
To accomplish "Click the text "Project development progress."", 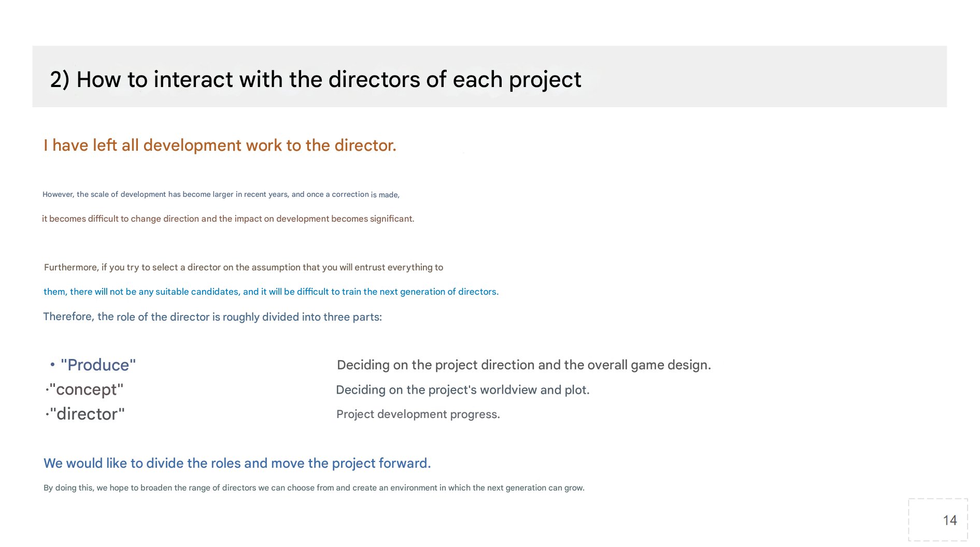I will tap(418, 414).
